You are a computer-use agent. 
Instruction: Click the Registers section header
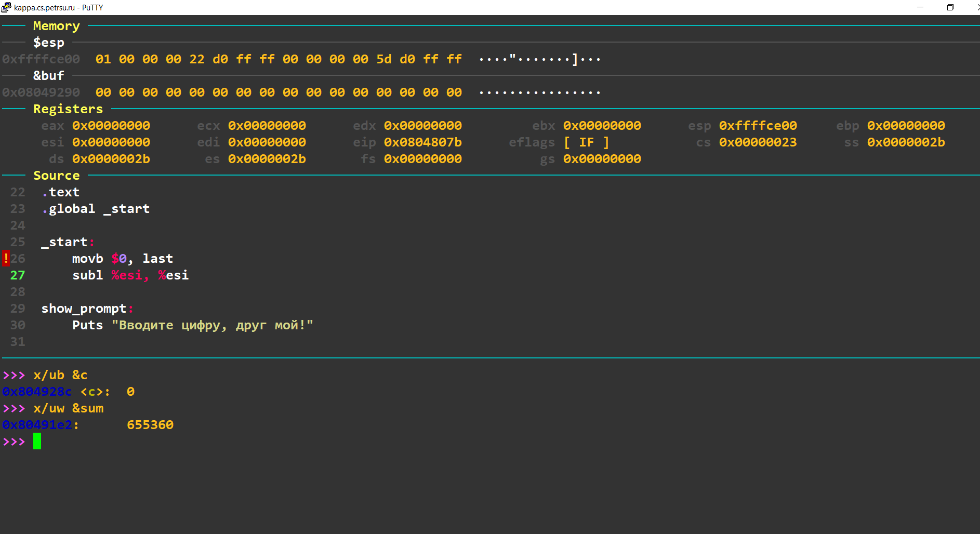pyautogui.click(x=68, y=109)
